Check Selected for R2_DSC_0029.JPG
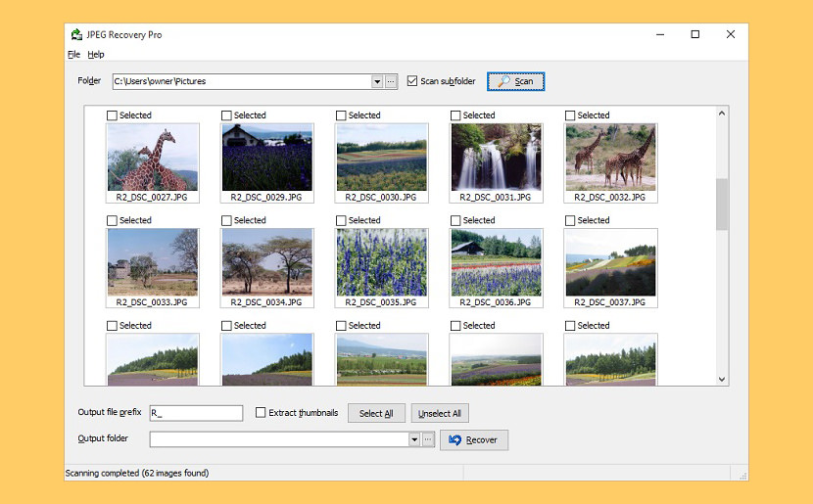The width and height of the screenshot is (813, 504). point(226,115)
